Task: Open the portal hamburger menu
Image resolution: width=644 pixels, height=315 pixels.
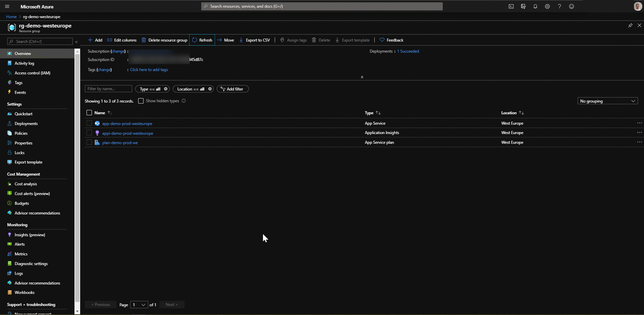Action: [x=7, y=6]
